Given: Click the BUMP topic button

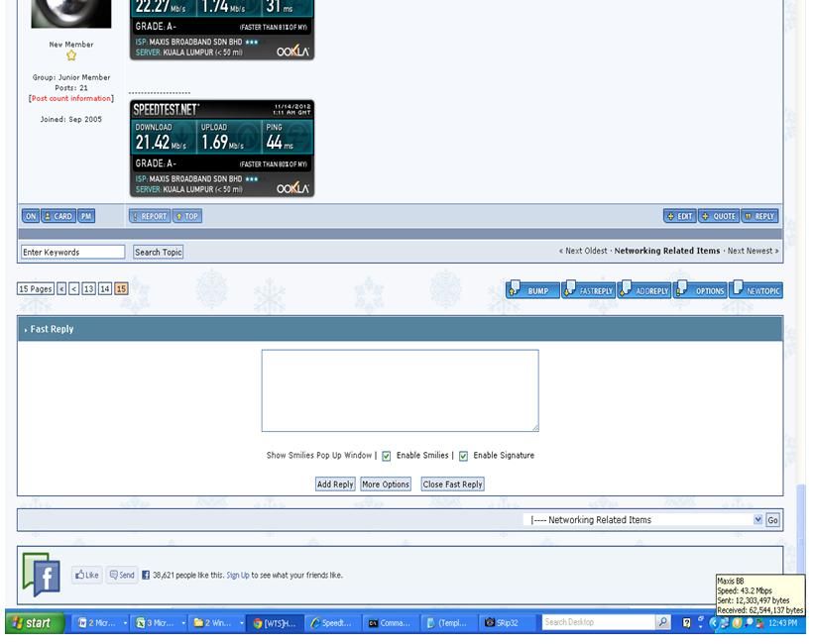Looking at the screenshot, I should click(x=532, y=290).
